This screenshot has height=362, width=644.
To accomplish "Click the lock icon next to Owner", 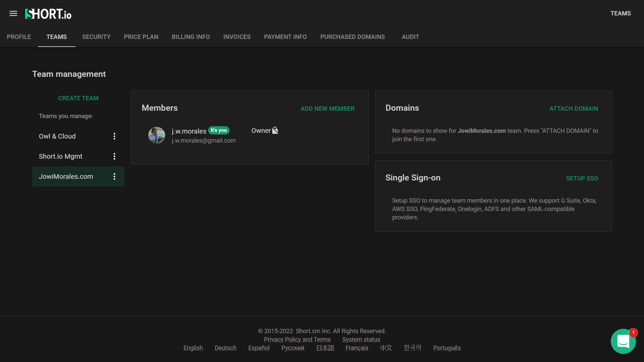I will (275, 131).
